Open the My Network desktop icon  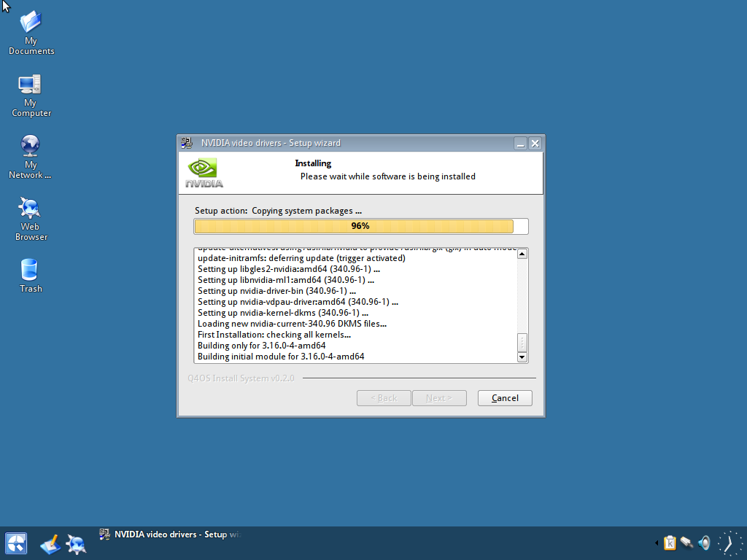coord(30,157)
